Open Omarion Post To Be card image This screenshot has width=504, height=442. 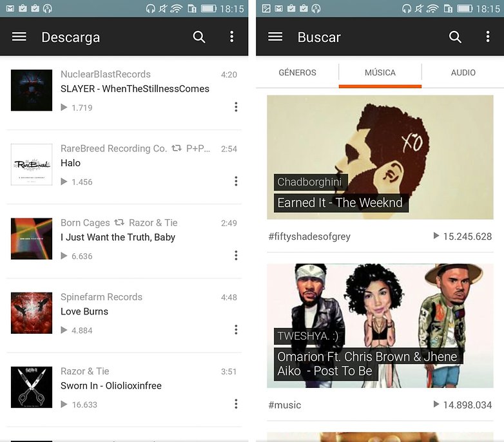point(380,326)
